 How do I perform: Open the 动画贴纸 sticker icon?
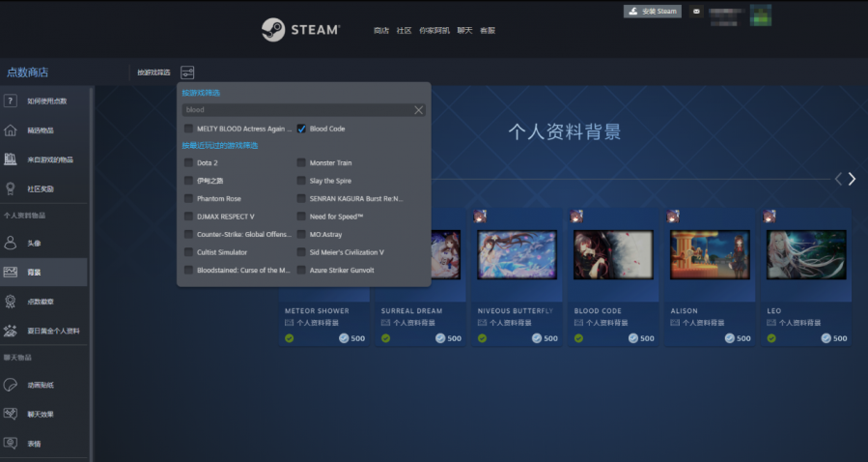coord(10,385)
